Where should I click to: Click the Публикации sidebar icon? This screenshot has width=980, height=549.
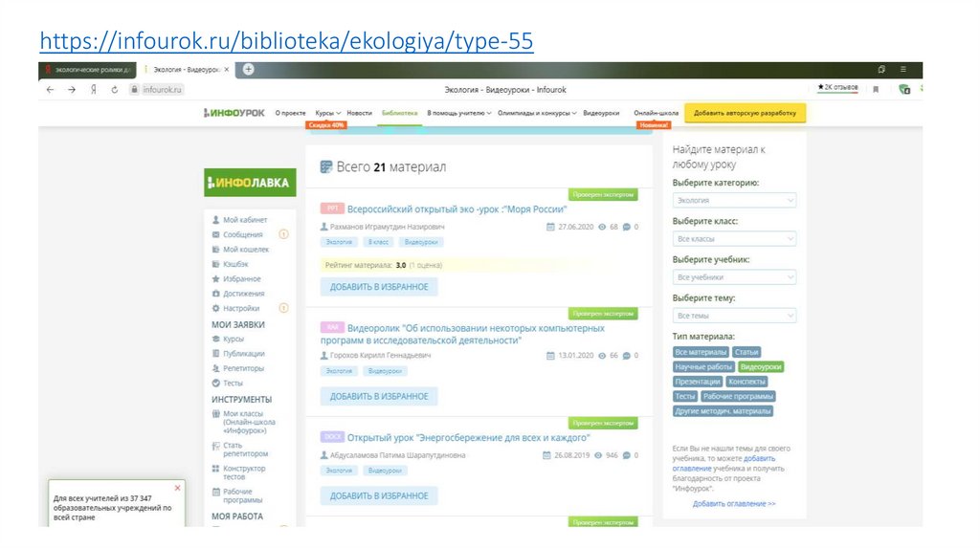(215, 354)
